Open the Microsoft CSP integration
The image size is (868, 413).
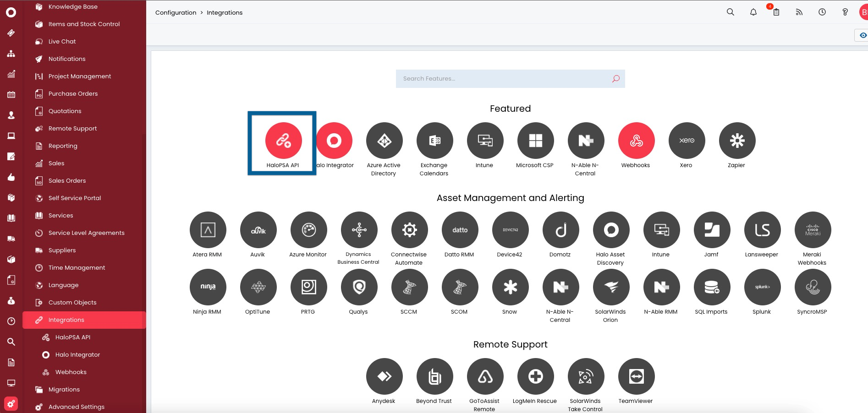[535, 141]
